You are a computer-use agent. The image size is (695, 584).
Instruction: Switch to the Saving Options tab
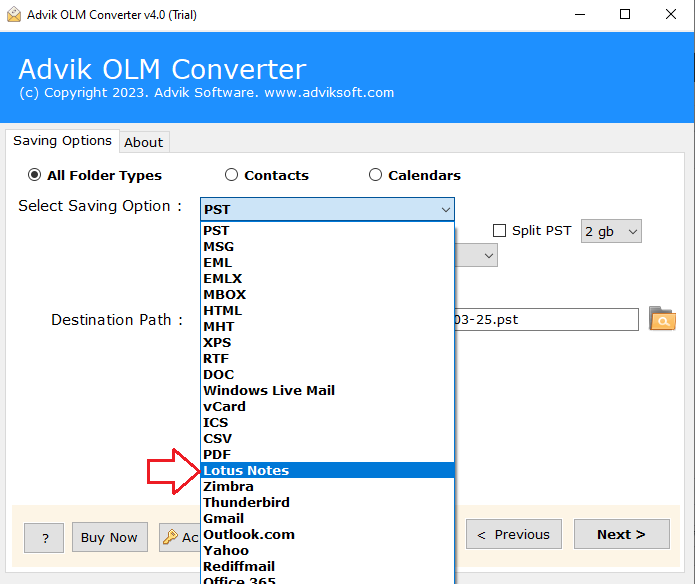pyautogui.click(x=62, y=141)
